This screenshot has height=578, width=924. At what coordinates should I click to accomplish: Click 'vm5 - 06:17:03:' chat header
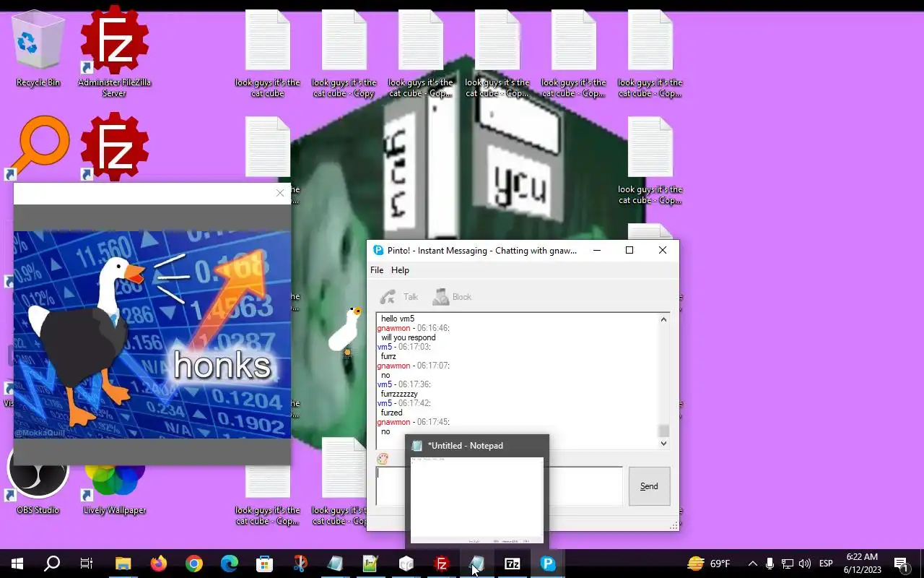[x=406, y=347]
